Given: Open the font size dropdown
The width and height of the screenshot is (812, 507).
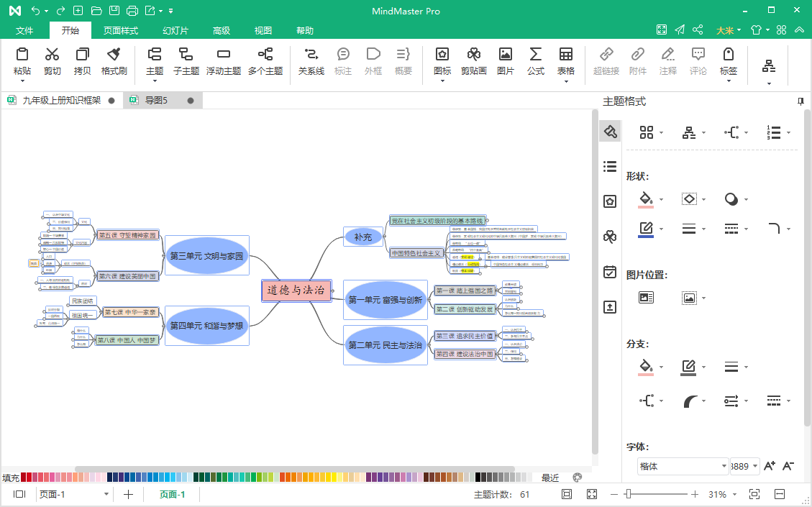Looking at the screenshot, I should (x=755, y=466).
